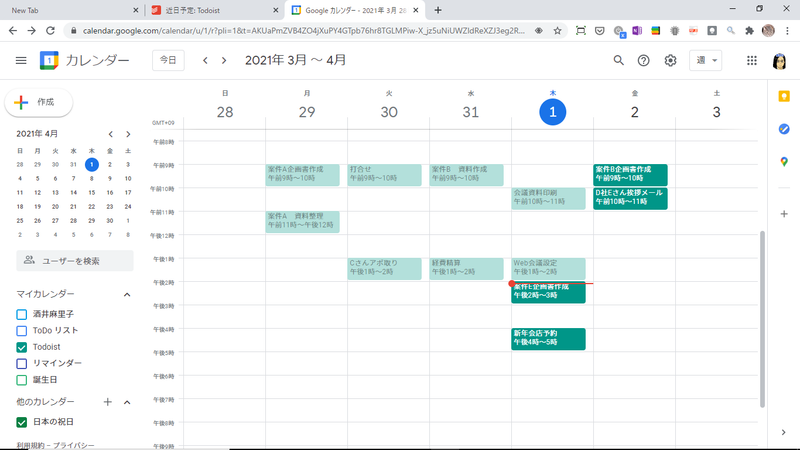
Task: Select April 15 in mini calendar
Action: [x=92, y=192]
